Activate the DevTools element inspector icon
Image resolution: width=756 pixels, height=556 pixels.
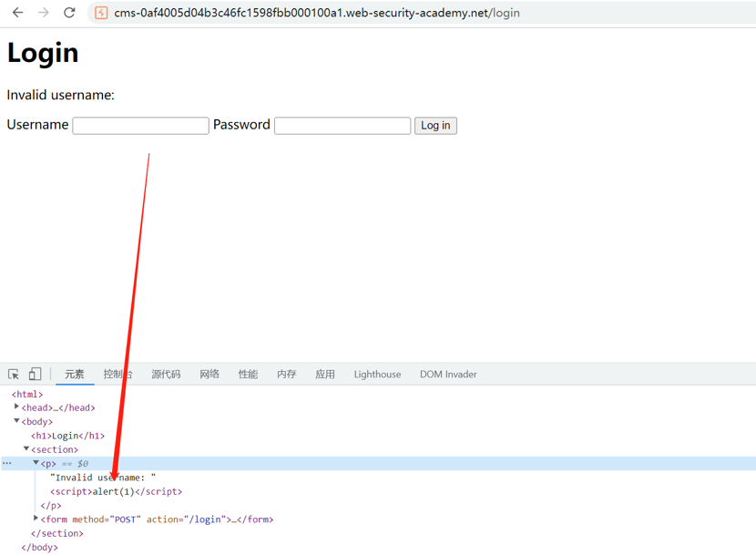coord(14,374)
